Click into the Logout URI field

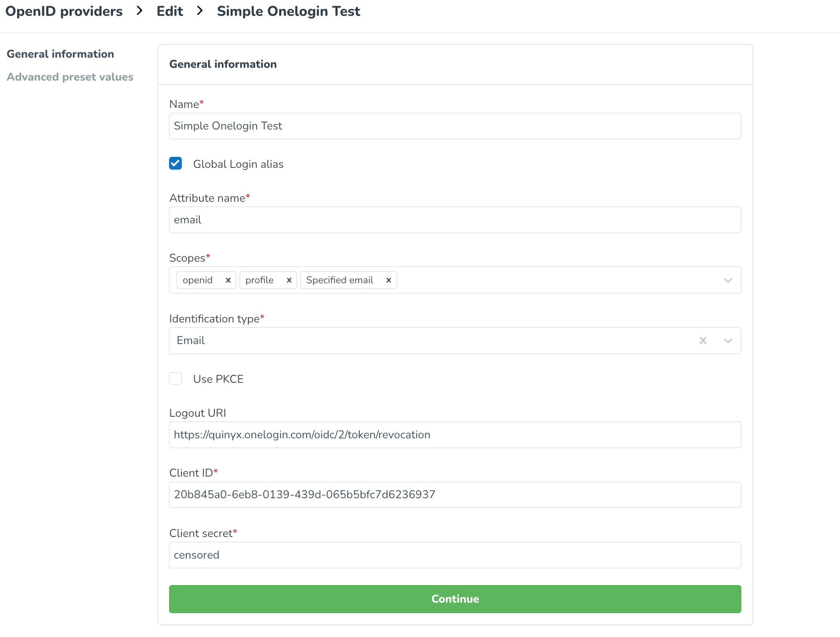(x=455, y=435)
